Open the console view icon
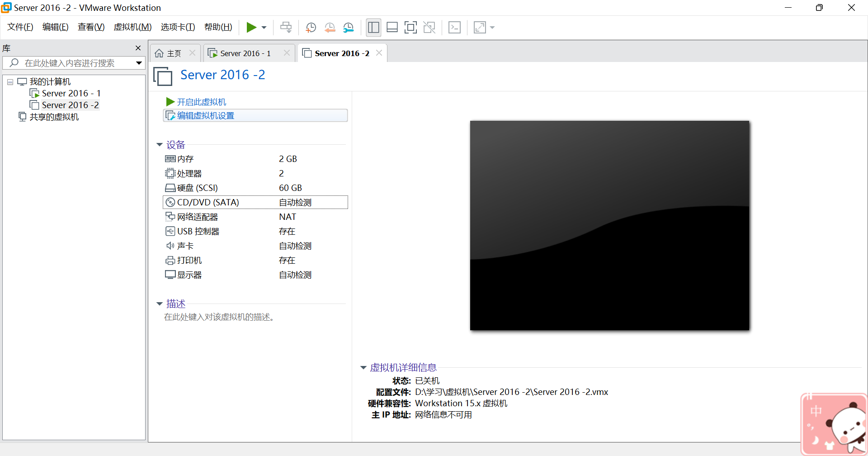 (454, 28)
